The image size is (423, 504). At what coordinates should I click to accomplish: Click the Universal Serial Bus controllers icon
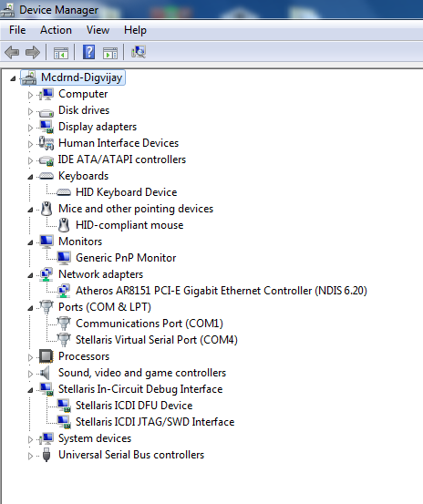click(x=46, y=455)
